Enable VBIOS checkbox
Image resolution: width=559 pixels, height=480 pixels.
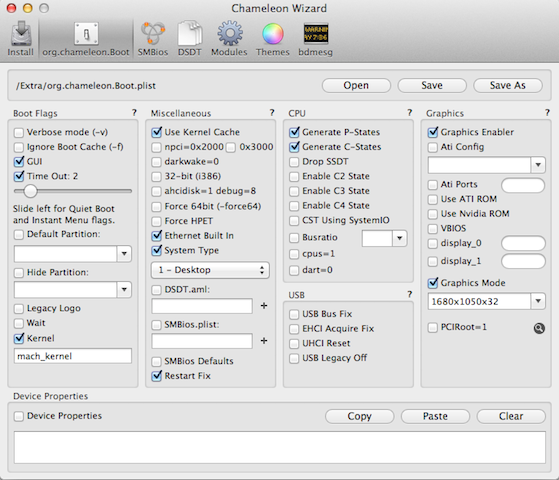point(432,229)
